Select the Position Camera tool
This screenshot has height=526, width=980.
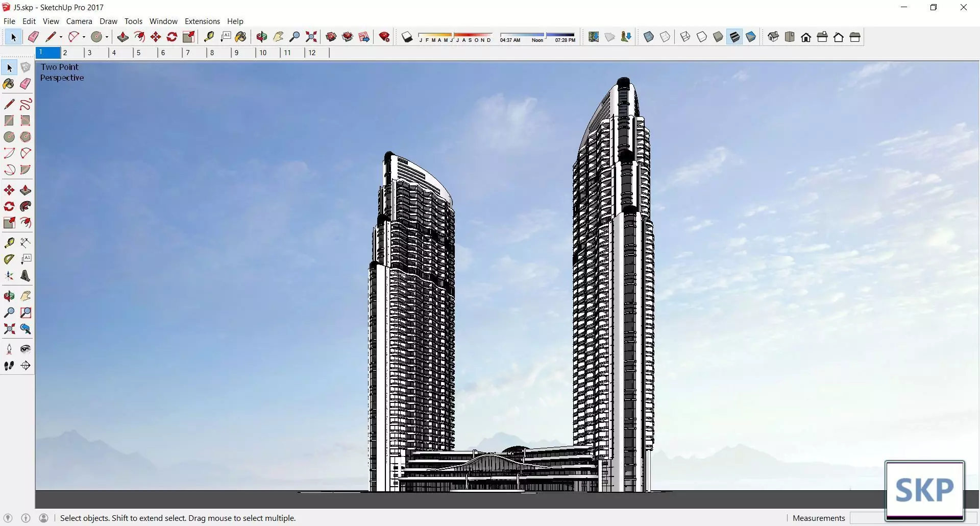(9, 349)
